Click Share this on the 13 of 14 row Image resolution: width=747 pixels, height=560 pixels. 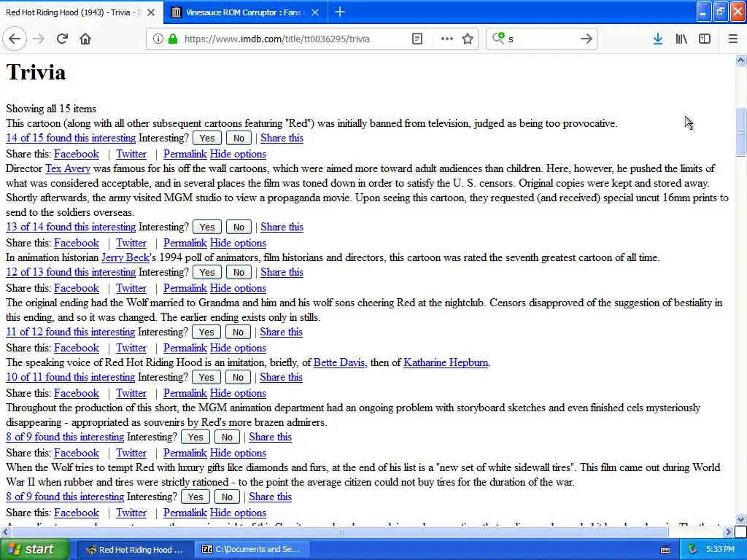tap(282, 227)
